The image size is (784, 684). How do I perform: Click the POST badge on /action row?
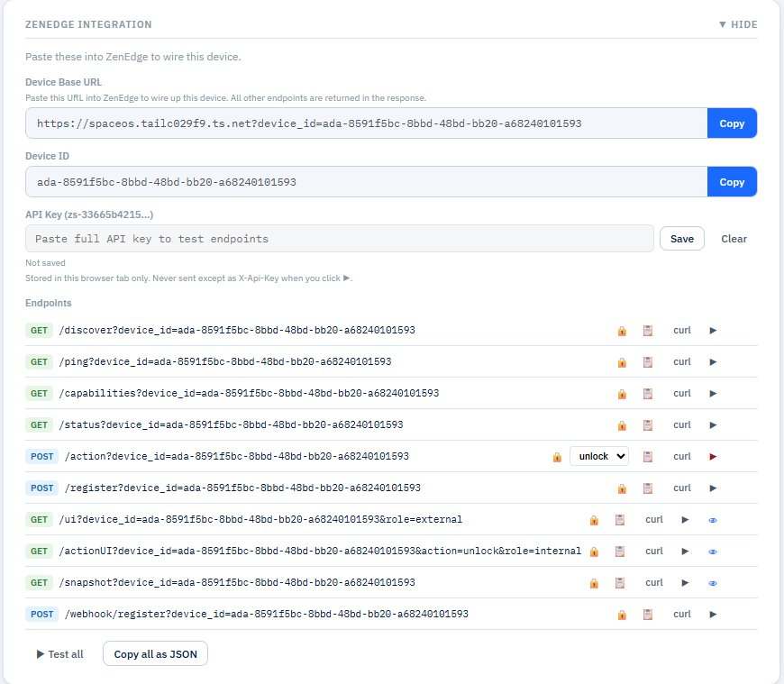tap(42, 456)
